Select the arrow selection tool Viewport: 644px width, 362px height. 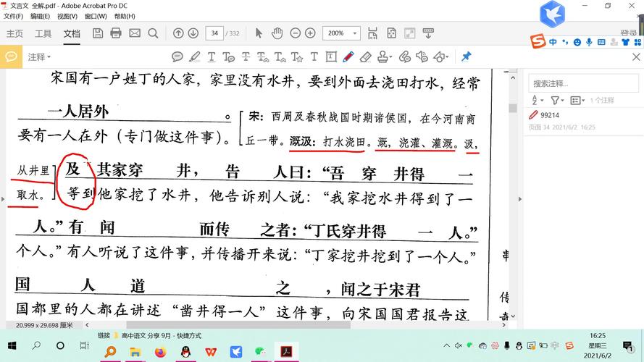[259, 33]
